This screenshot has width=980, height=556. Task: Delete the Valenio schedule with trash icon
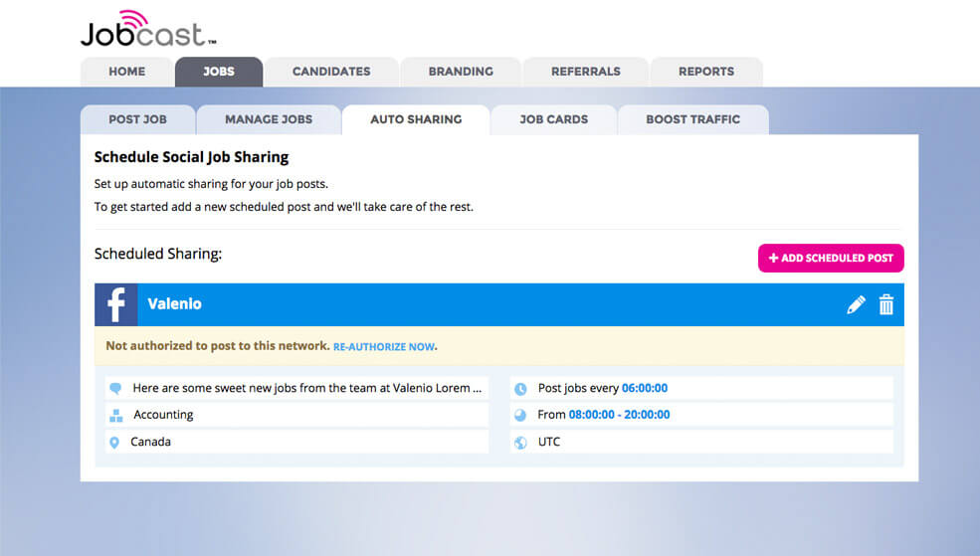tap(886, 305)
